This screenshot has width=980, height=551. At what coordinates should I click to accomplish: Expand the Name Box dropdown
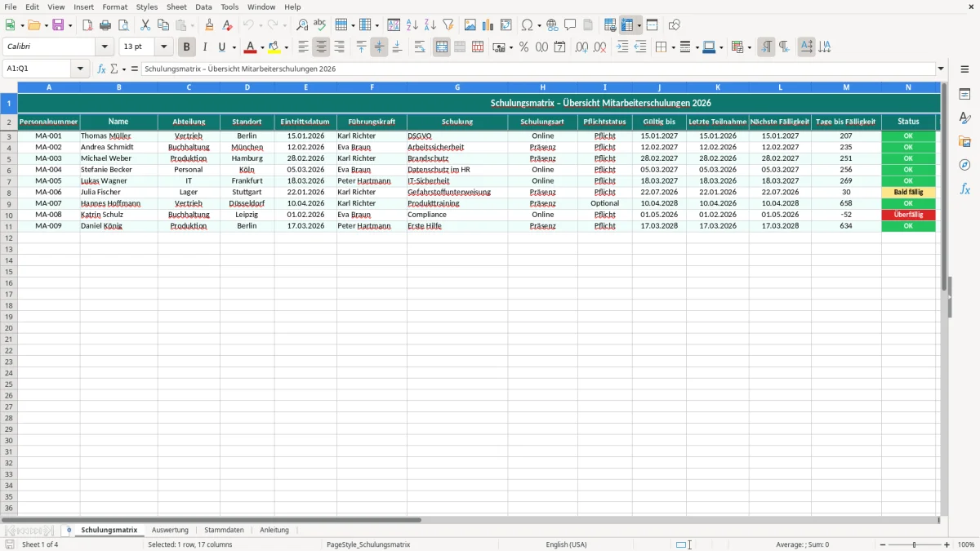click(x=81, y=69)
